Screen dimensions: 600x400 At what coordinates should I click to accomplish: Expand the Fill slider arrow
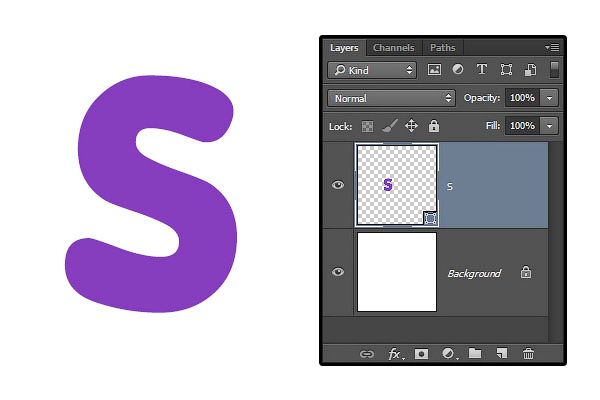pyautogui.click(x=549, y=126)
